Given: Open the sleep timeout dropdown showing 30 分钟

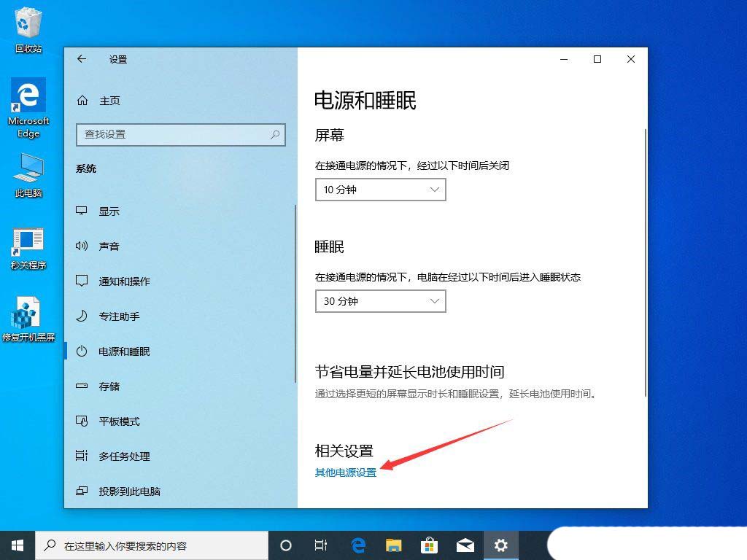Looking at the screenshot, I should click(380, 301).
